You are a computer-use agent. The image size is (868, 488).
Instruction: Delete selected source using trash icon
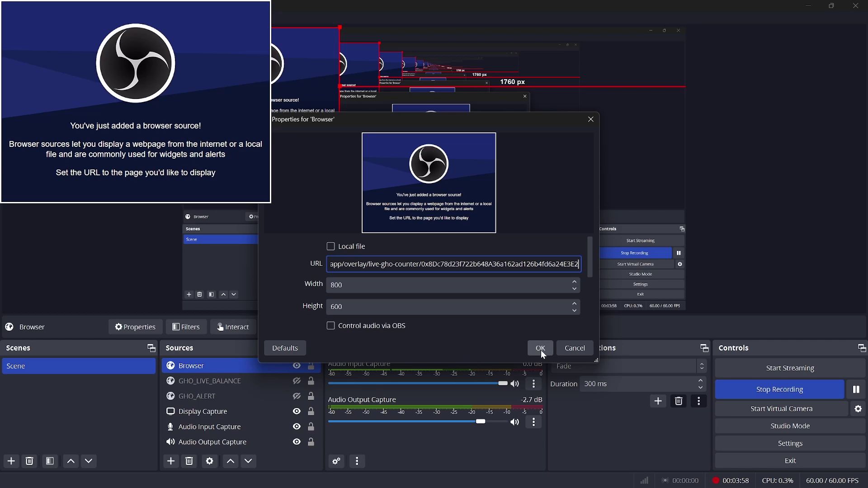pyautogui.click(x=189, y=461)
